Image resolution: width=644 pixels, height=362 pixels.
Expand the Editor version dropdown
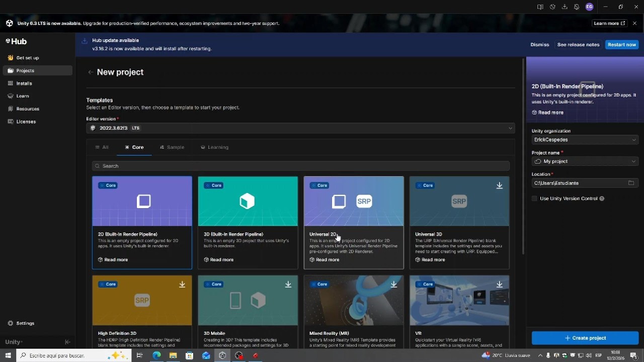click(301, 128)
